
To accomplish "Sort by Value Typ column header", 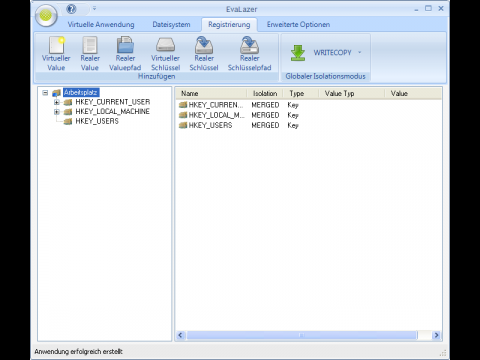I will click(351, 94).
